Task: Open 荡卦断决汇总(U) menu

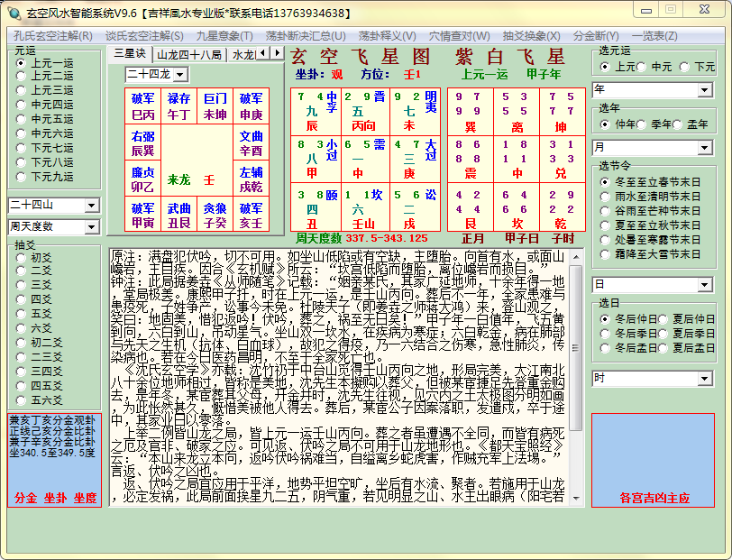Action: click(x=306, y=36)
